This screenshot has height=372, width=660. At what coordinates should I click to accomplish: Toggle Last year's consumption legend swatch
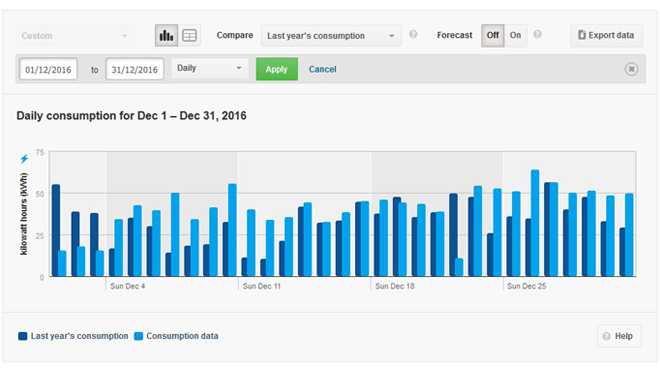tap(23, 336)
